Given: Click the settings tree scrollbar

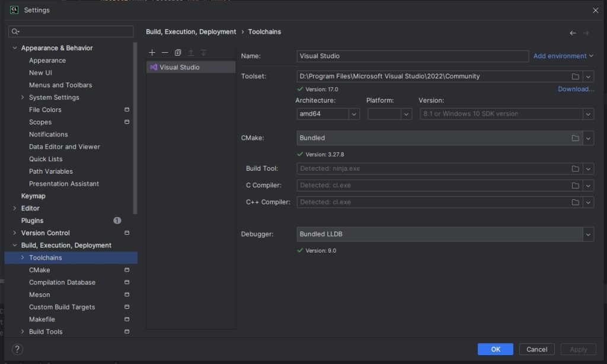Looking at the screenshot, I should (135, 128).
